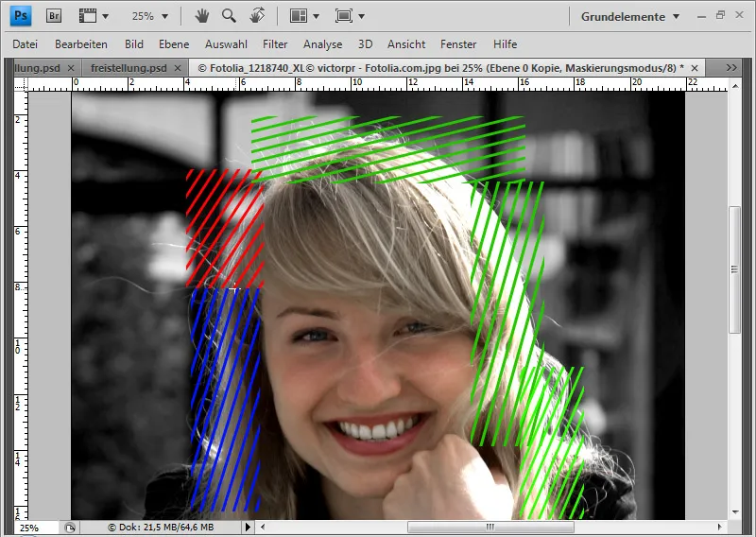756x537 pixels.
Task: Click the 25% zoom field in status bar
Action: 36,528
